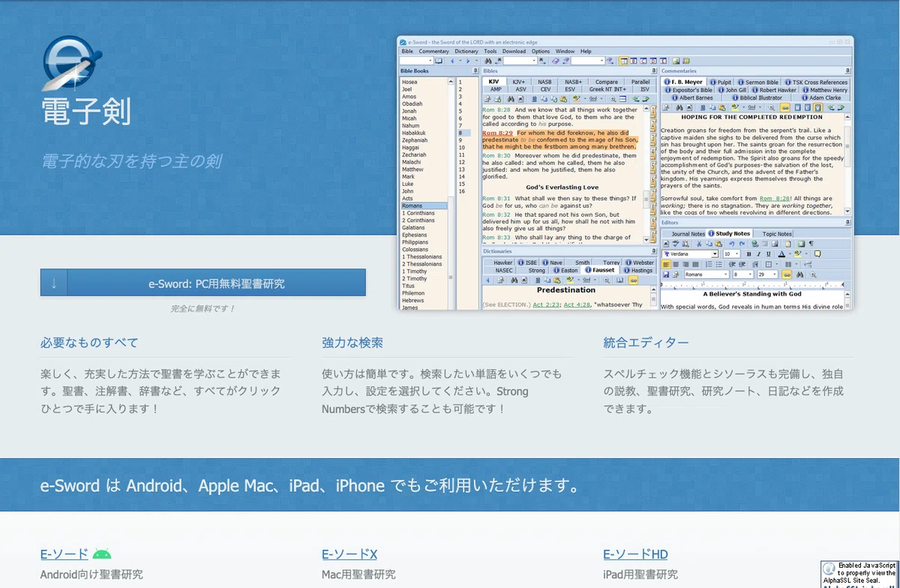Viewport: 900px width, 588px height.
Task: Click the e-Sword sword logo icon
Action: click(72, 64)
